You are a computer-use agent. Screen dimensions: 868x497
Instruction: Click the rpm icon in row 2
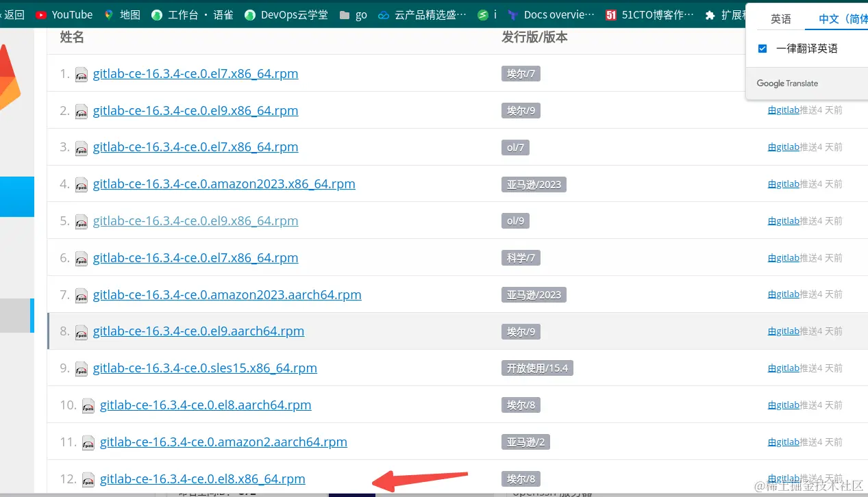pyautogui.click(x=82, y=112)
